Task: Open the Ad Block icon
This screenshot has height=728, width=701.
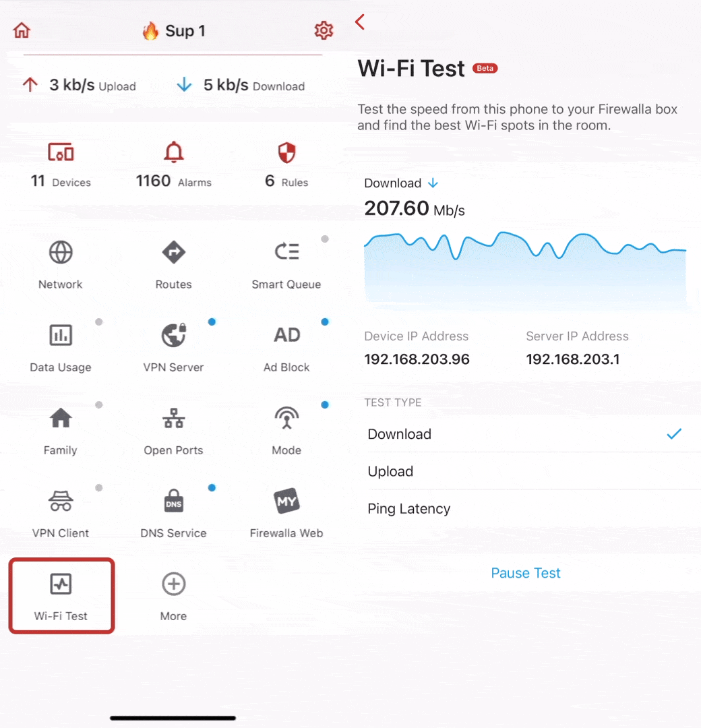Action: click(x=286, y=335)
